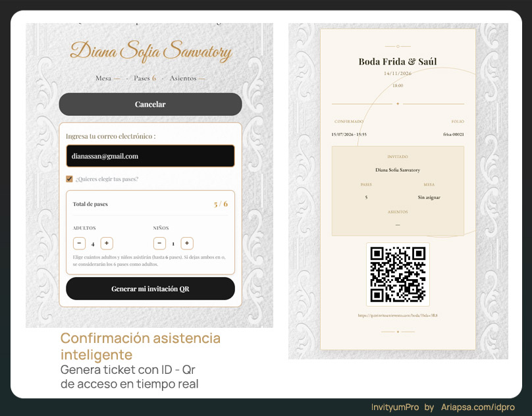Click the Ariapsa.com/idpro link
This screenshot has width=532, height=416.
[478, 407]
